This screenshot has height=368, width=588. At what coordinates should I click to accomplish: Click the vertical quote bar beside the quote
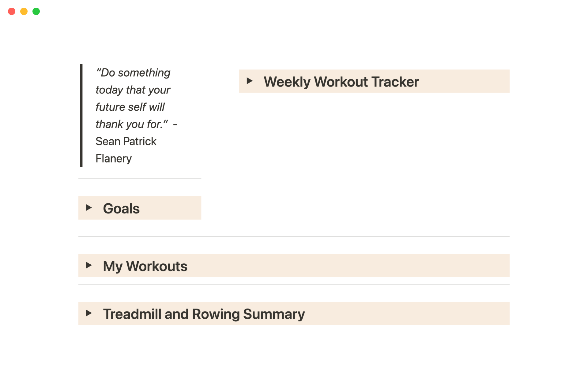coord(81,115)
